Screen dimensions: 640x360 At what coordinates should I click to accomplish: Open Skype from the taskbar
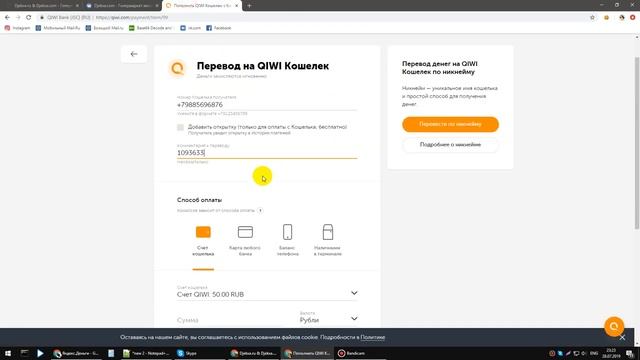tap(187, 353)
